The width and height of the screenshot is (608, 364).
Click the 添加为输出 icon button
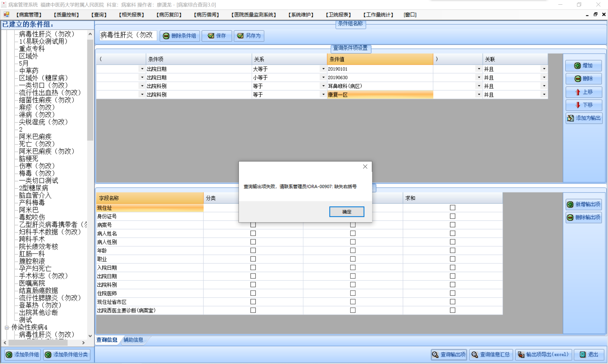(584, 118)
